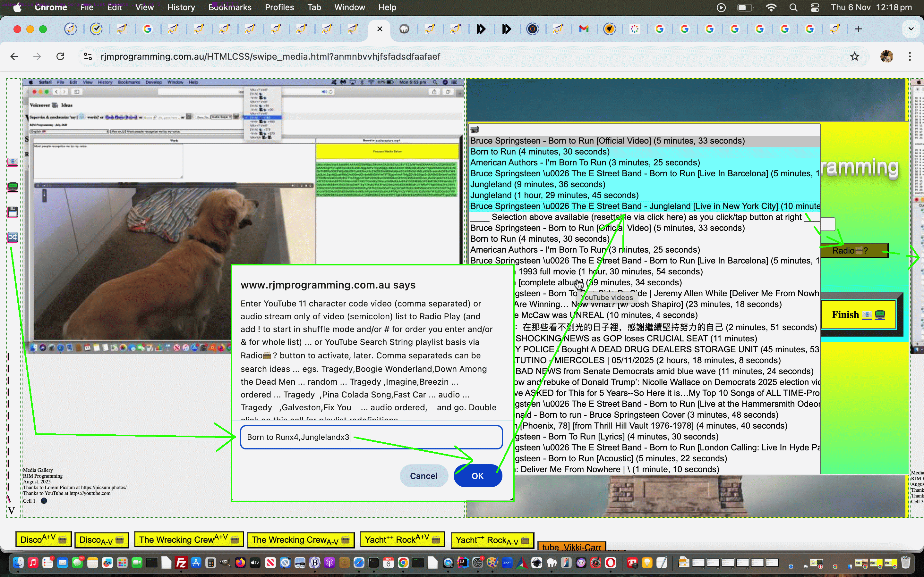Bookmark page with star icon
This screenshot has width=924, height=577.
tap(854, 56)
